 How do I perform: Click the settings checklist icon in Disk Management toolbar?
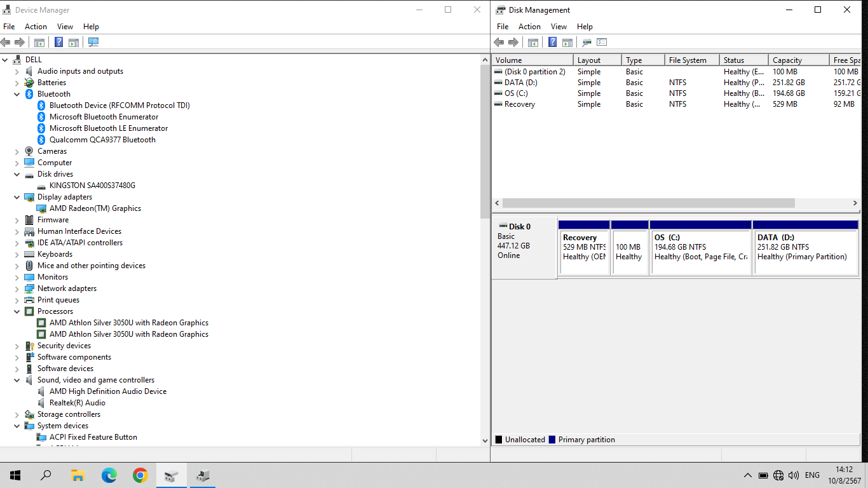tap(602, 43)
